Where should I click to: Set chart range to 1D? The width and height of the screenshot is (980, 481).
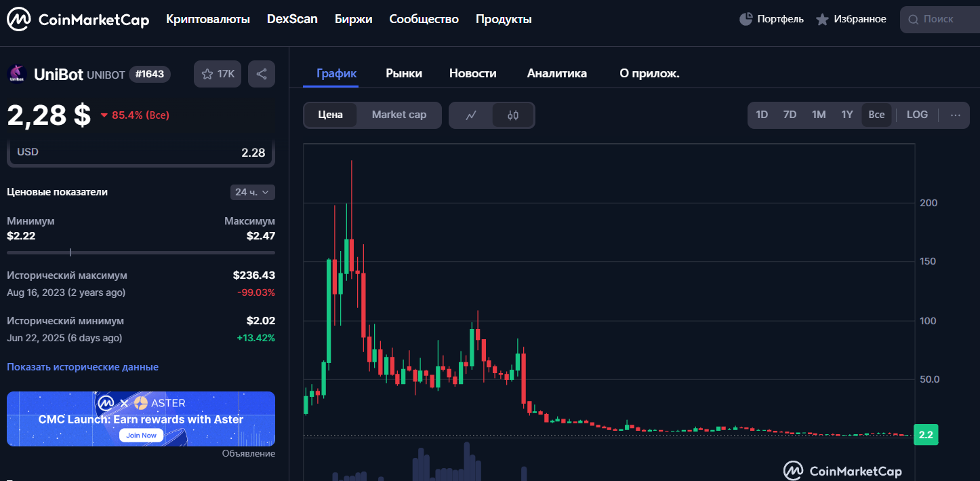762,115
